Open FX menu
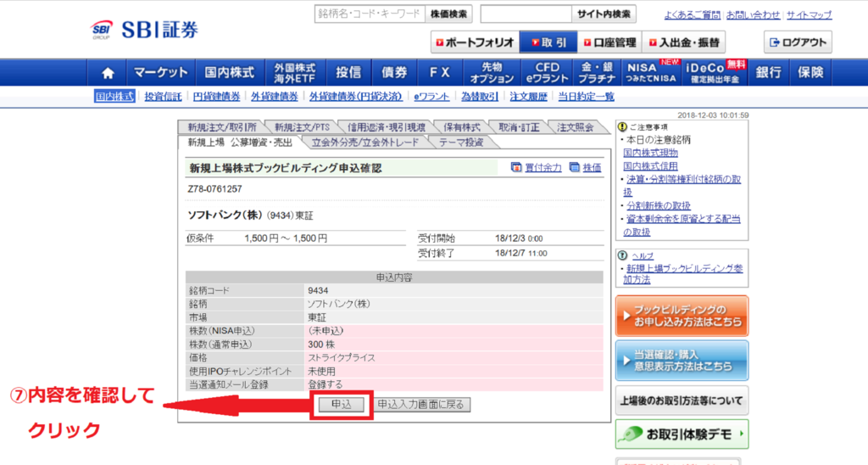This screenshot has width=868, height=465. 440,73
